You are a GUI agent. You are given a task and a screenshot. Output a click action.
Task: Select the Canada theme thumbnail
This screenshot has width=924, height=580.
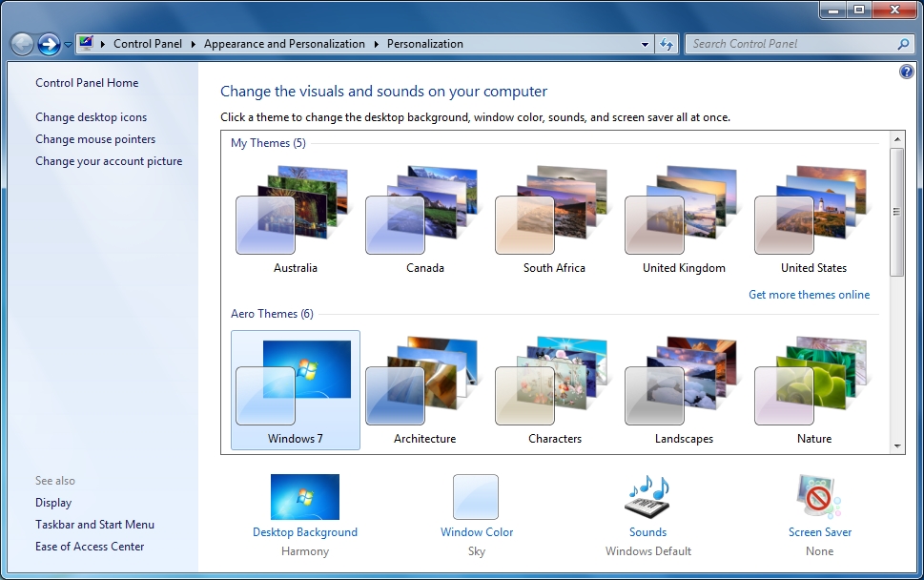point(423,210)
